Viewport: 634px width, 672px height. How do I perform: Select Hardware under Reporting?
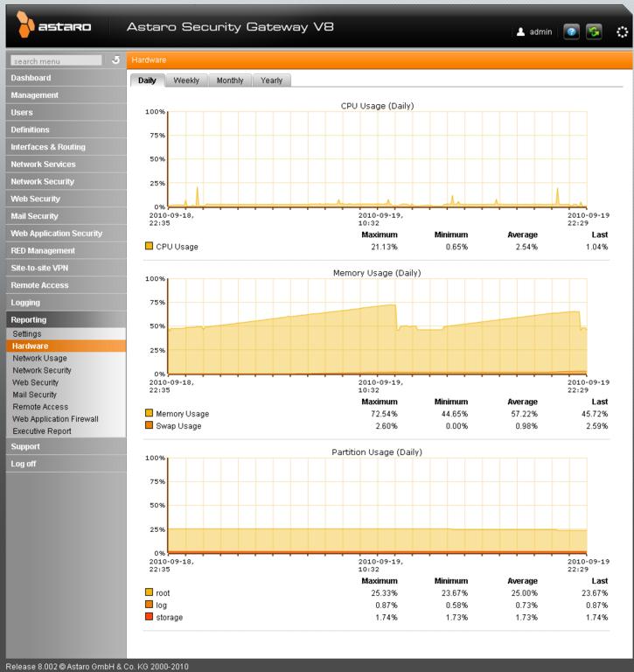coord(66,346)
